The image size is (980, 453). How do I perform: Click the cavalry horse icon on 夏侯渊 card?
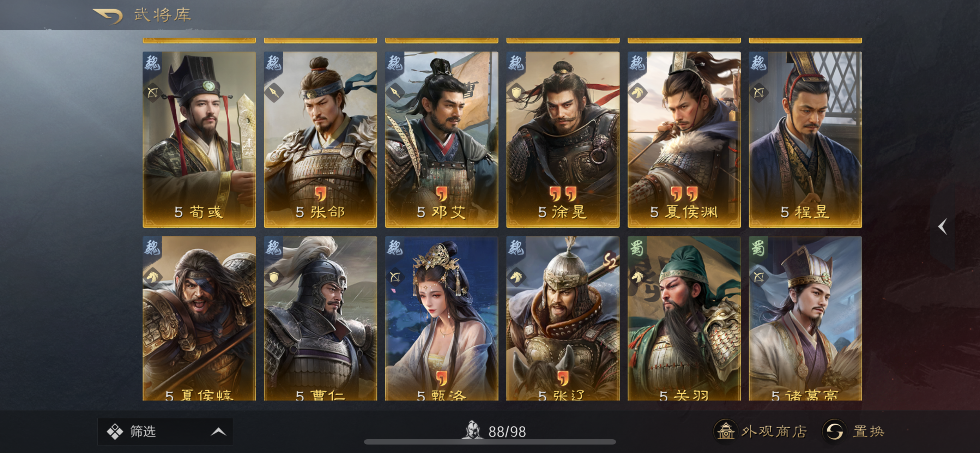coord(637,92)
